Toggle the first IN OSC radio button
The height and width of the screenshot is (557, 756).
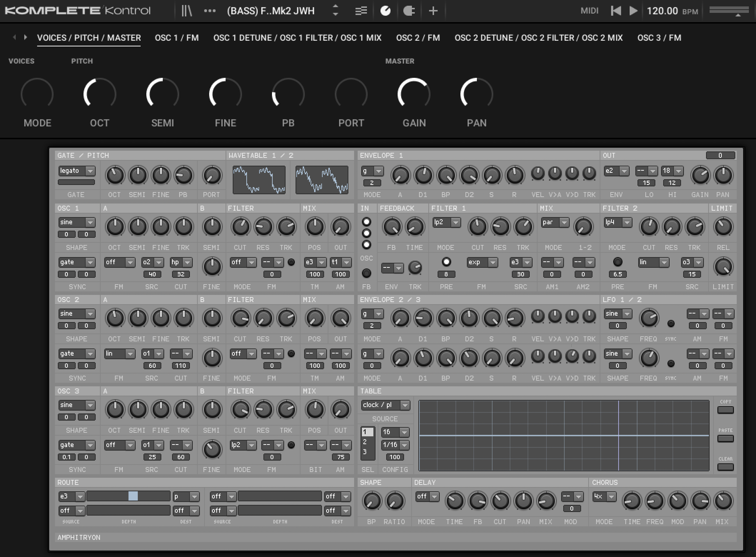366,222
